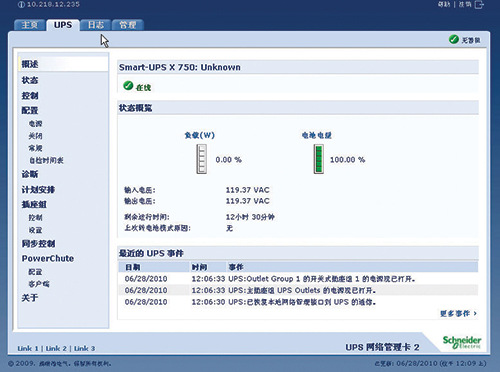Click the 日期 date column header

coord(133,267)
